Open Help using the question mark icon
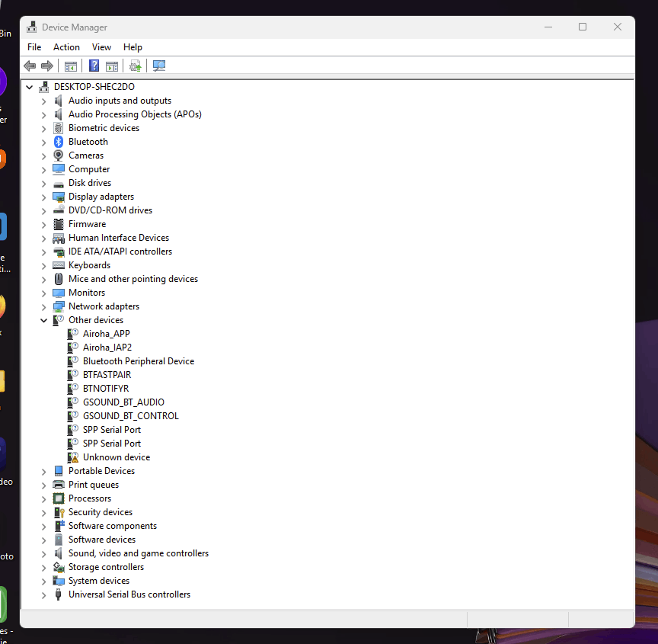658x644 pixels. tap(93, 66)
